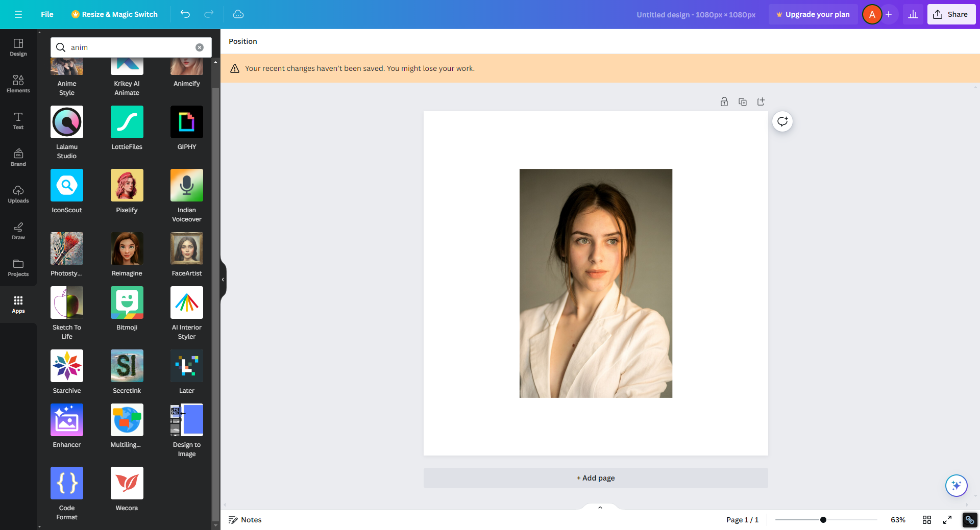Open the GIPHY app
The width and height of the screenshot is (980, 530).
tap(186, 122)
